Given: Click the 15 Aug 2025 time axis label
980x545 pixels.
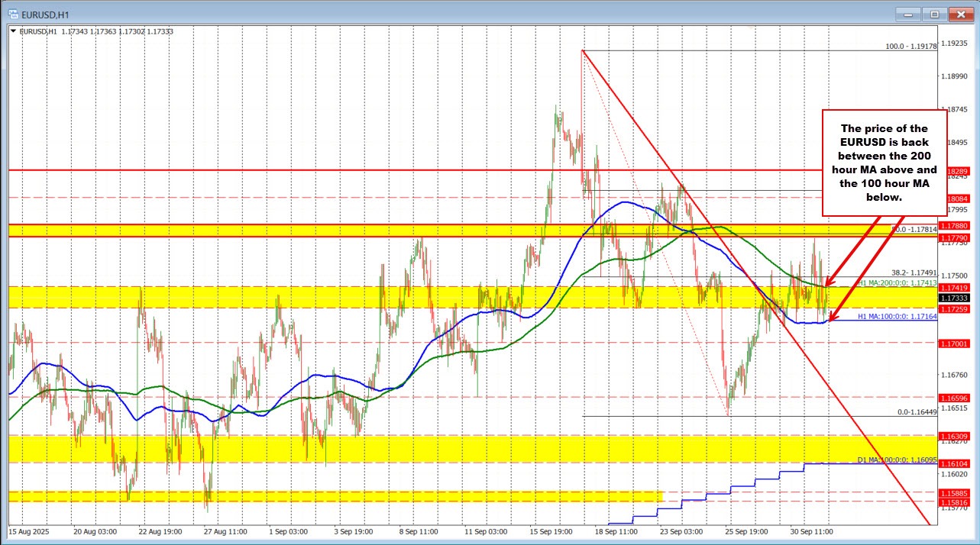Looking at the screenshot, I should pyautogui.click(x=28, y=530).
